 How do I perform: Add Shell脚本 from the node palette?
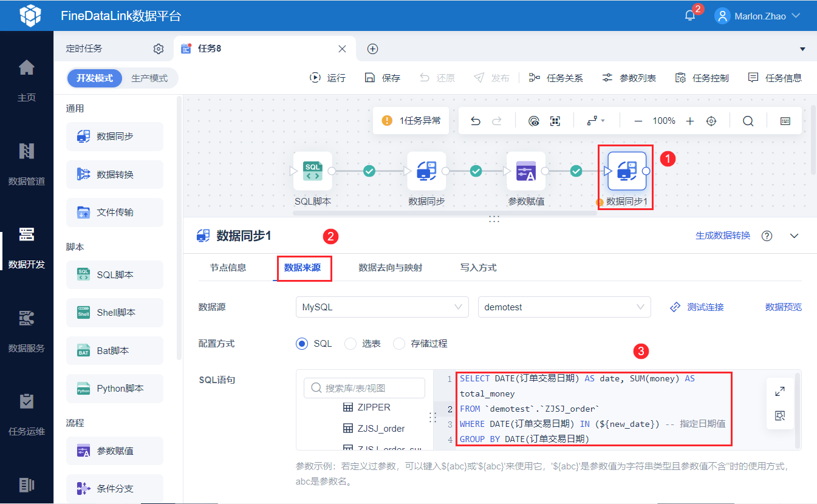click(x=115, y=312)
